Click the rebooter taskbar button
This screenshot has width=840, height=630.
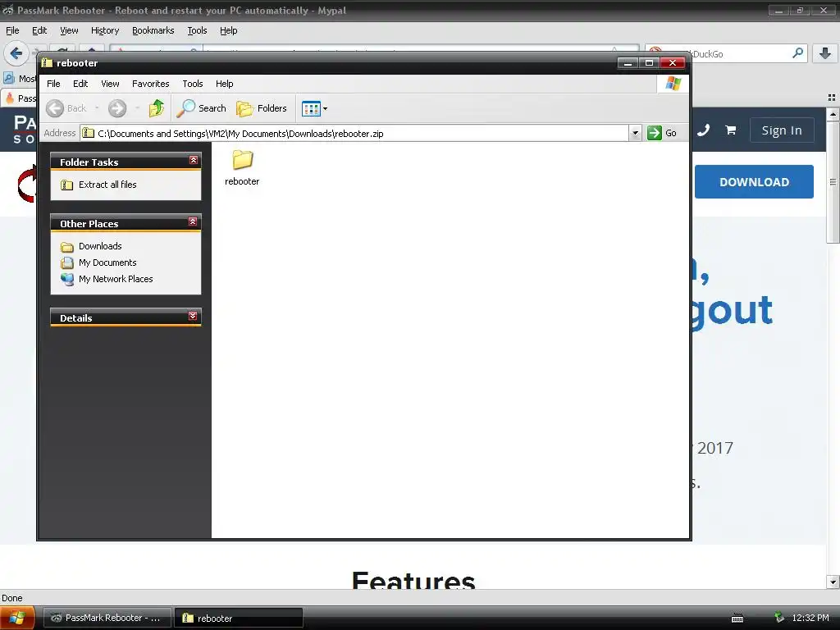coord(239,618)
